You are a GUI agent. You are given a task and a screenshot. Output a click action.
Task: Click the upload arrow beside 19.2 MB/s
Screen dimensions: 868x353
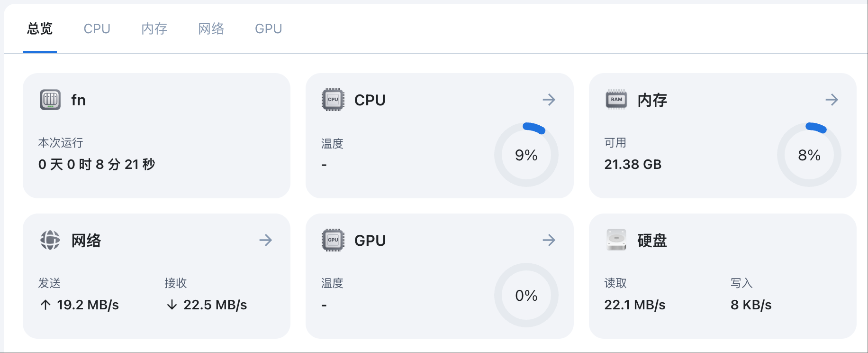(45, 305)
